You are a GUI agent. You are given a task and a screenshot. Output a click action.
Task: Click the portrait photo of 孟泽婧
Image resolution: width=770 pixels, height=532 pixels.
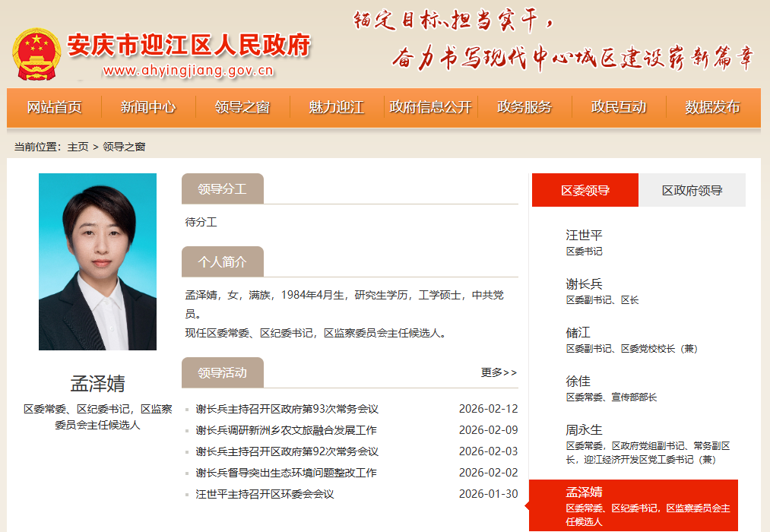(98, 261)
